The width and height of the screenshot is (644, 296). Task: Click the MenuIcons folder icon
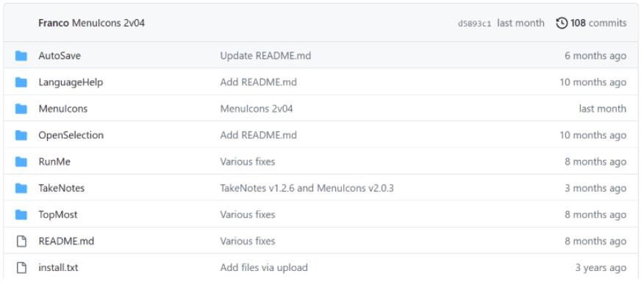[21, 109]
